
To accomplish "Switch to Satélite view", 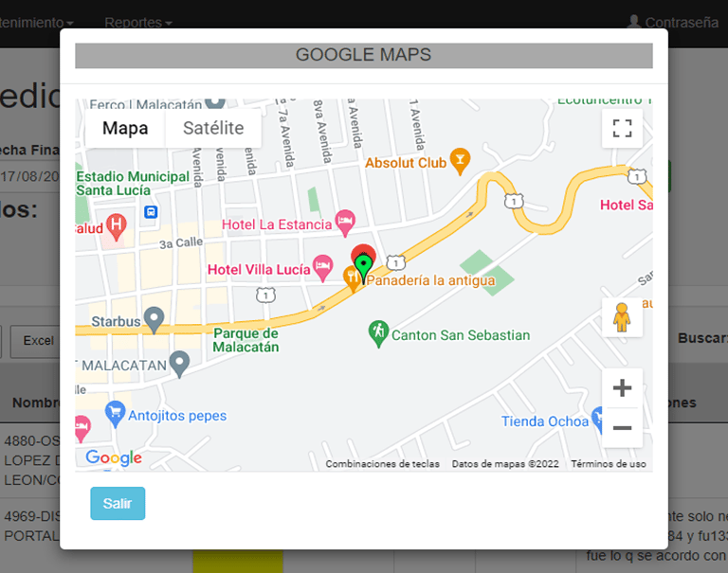I will 213,128.
